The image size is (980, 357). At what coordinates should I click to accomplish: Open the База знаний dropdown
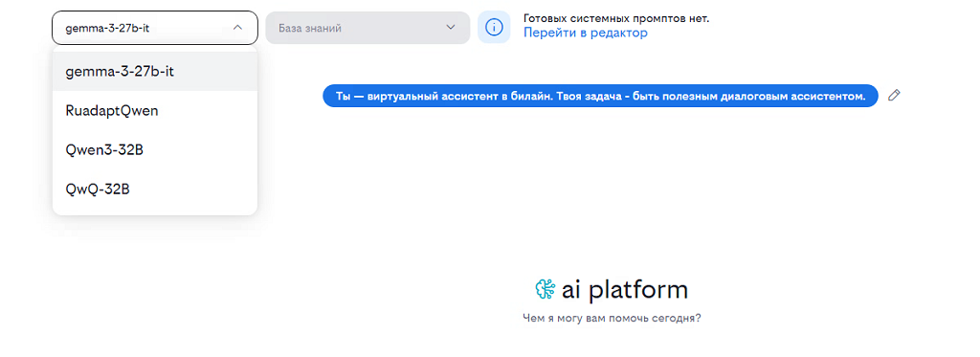coord(367,28)
